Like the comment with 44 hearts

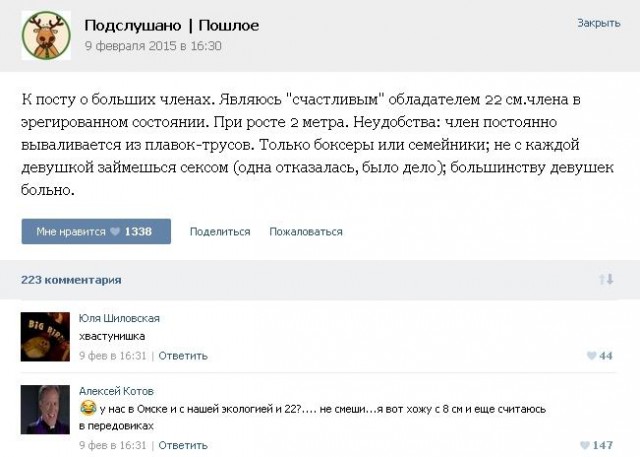tap(599, 356)
